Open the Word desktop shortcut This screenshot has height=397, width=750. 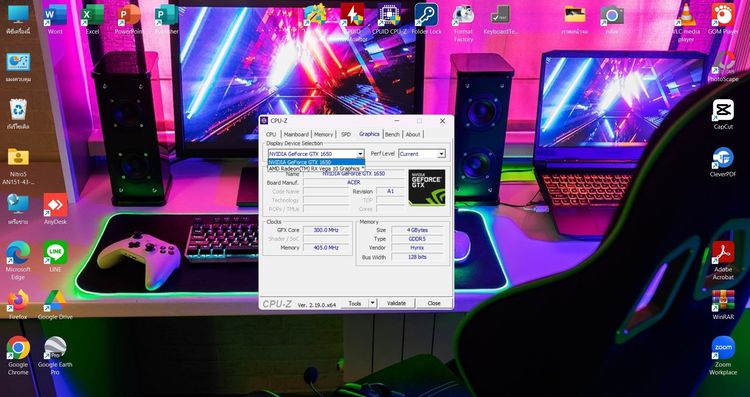point(55,19)
